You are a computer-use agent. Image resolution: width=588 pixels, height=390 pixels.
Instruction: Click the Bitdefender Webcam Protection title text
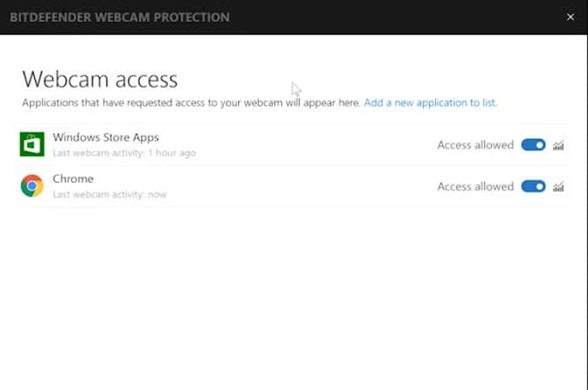[119, 17]
